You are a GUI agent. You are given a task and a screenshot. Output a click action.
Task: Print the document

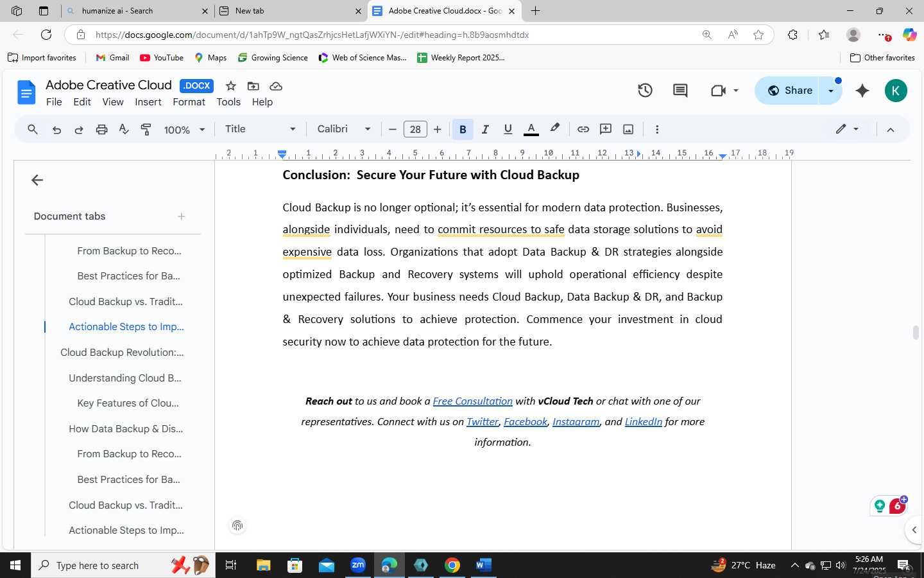101,130
